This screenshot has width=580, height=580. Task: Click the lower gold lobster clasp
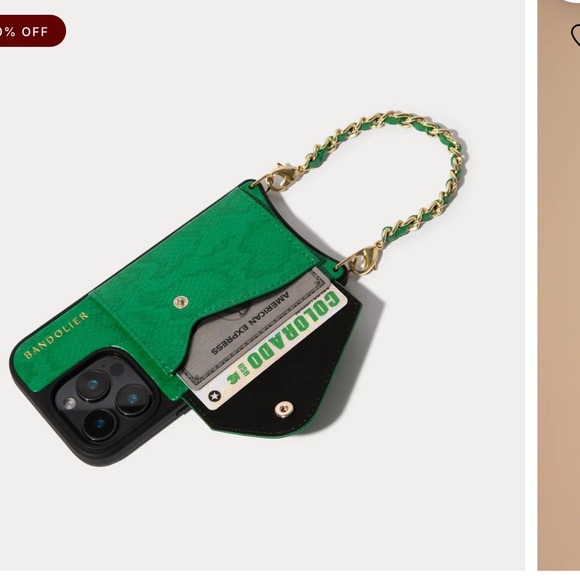[x=361, y=260]
